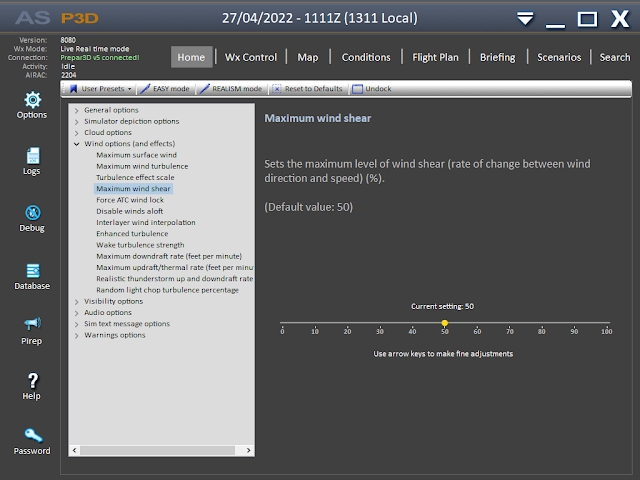Image resolution: width=640 pixels, height=480 pixels.
Task: Click the Undock toolbar button
Action: [x=370, y=89]
